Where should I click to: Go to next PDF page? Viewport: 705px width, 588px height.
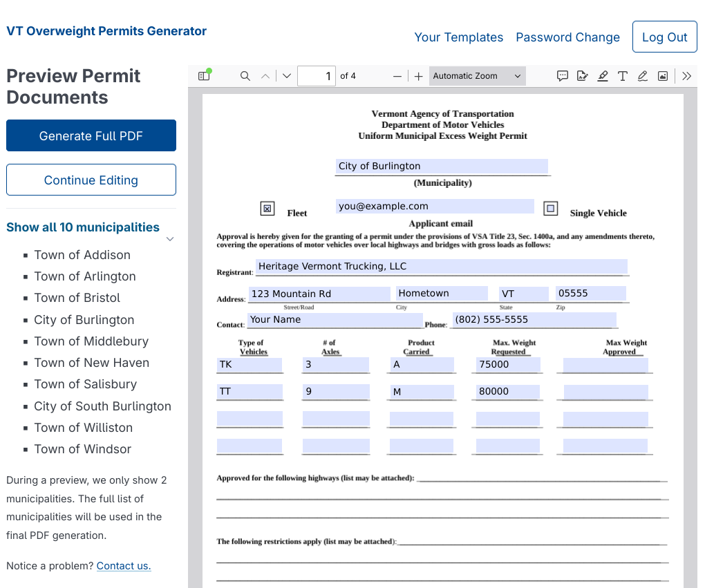click(286, 76)
